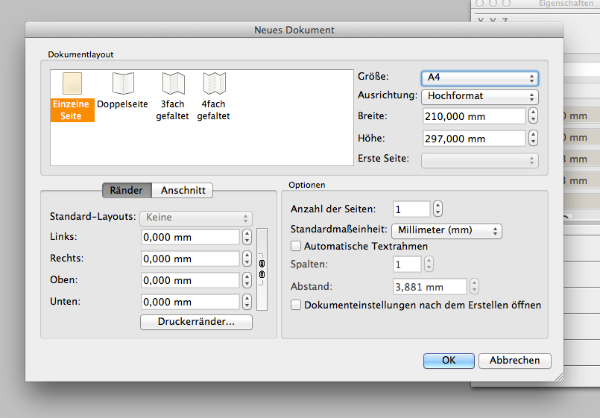Enable Automatische Textrahmen checkbox
Image resolution: width=600 pixels, height=418 pixels.
coord(294,246)
